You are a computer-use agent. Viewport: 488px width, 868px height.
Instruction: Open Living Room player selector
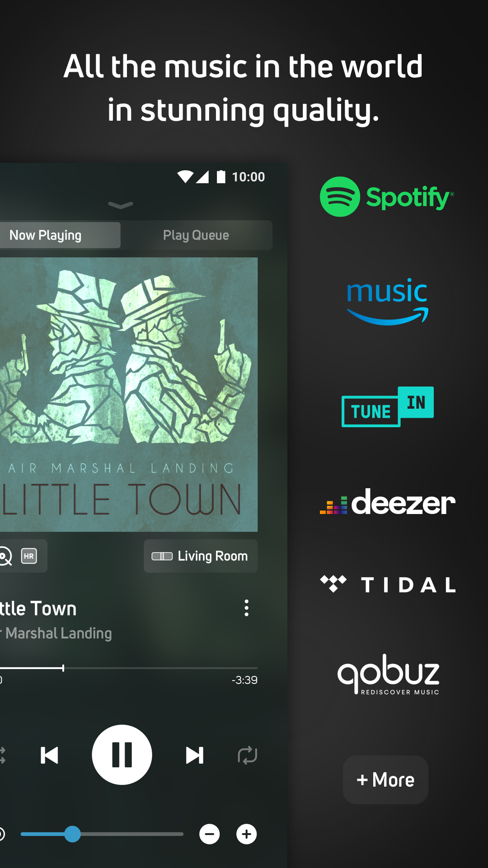click(x=201, y=556)
